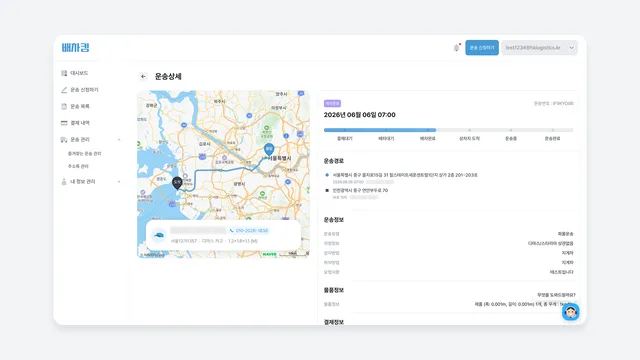Click the black destination pin on map
Image resolution: width=640 pixels, height=360 pixels.
[177, 183]
